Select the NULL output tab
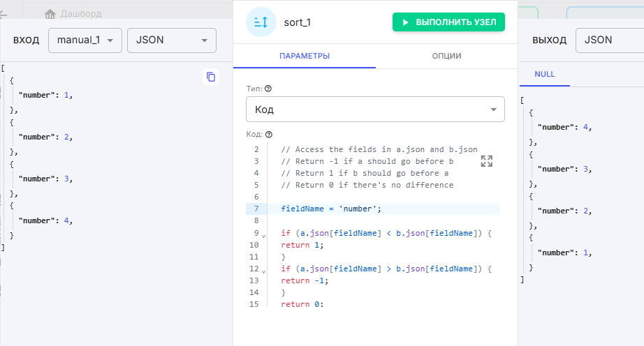The height and width of the screenshot is (346, 644). pyautogui.click(x=545, y=74)
